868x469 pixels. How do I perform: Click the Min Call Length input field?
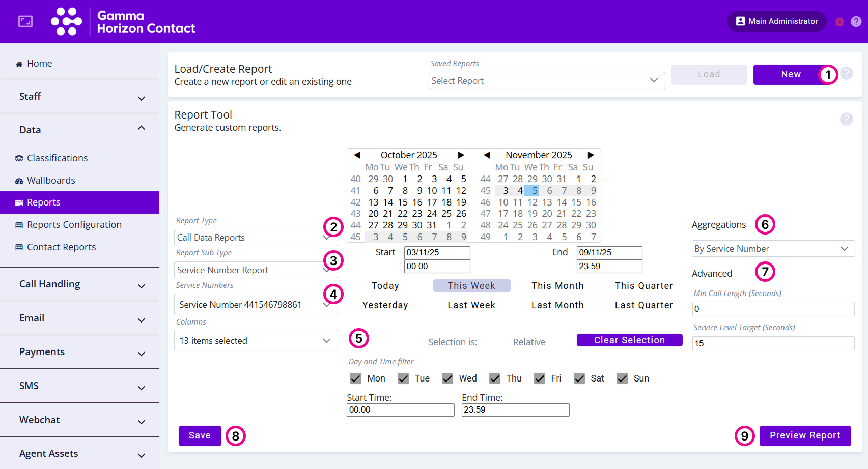(x=773, y=309)
